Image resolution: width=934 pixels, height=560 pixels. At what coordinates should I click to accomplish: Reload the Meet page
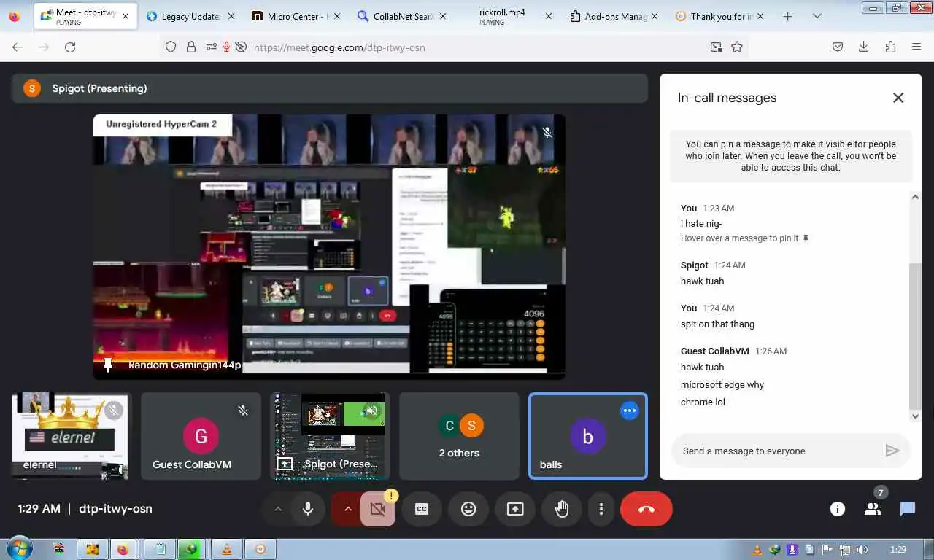coord(70,47)
